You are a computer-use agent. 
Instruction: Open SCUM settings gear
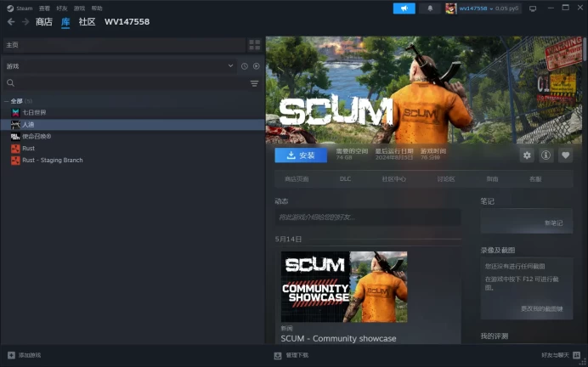(527, 155)
